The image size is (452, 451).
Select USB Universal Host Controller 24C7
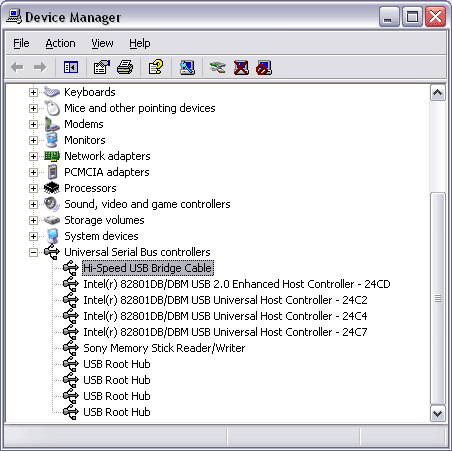(x=225, y=332)
